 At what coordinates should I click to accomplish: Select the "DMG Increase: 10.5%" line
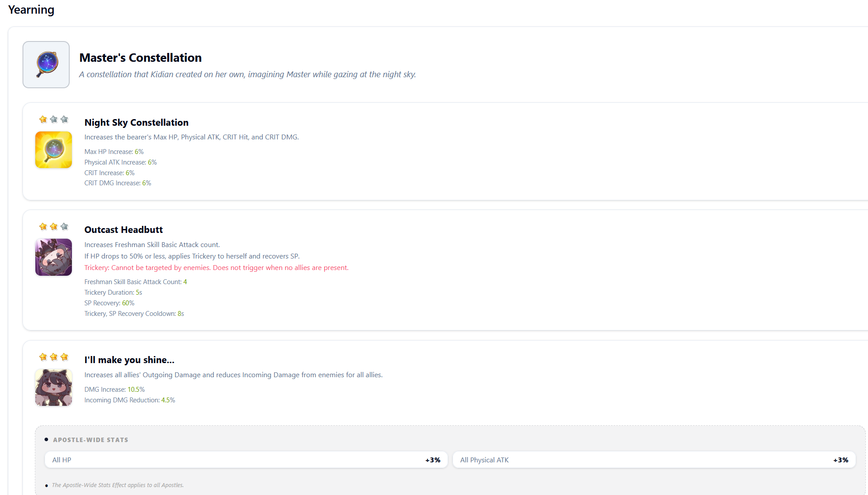point(115,390)
